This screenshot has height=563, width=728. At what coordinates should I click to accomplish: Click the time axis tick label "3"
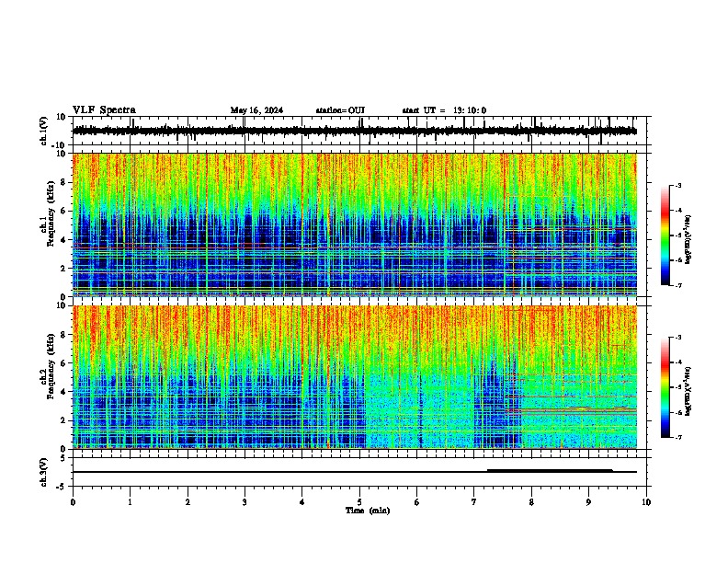(x=245, y=502)
